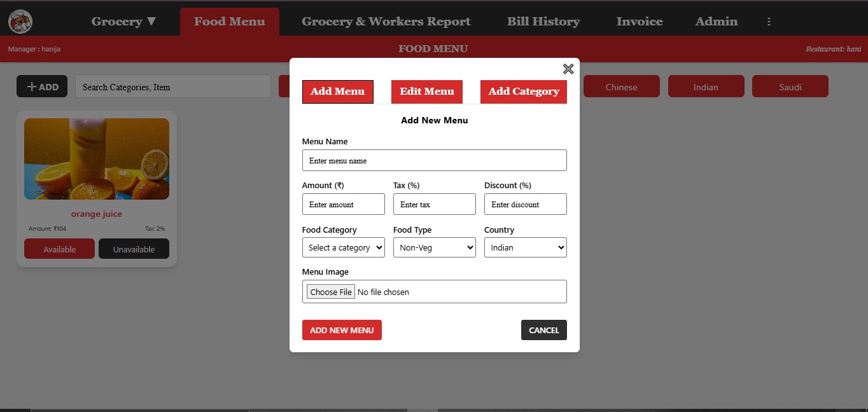Switch to the Add Category tab
This screenshot has width=868, height=412.
tap(523, 92)
